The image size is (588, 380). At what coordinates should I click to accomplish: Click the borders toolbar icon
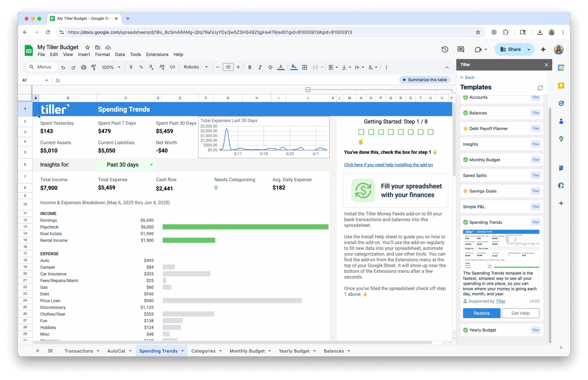pyautogui.click(x=305, y=67)
